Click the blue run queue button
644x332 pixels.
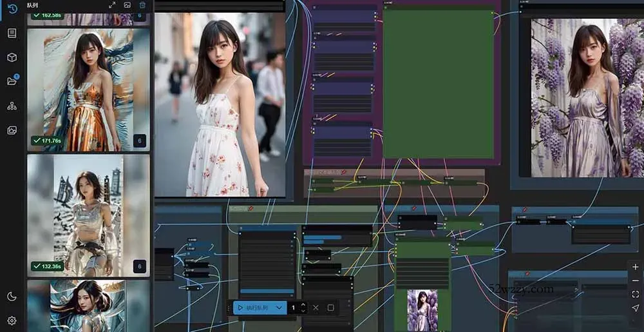[x=254, y=308]
